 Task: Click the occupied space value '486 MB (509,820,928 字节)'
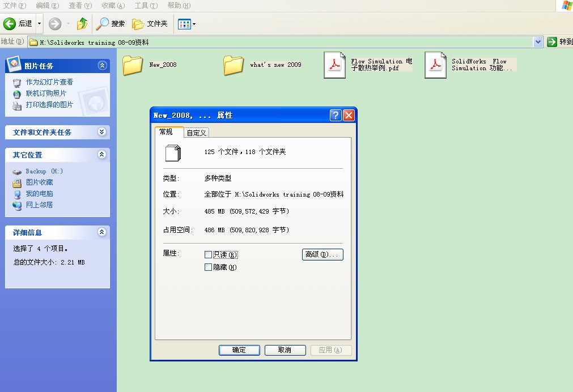(247, 230)
